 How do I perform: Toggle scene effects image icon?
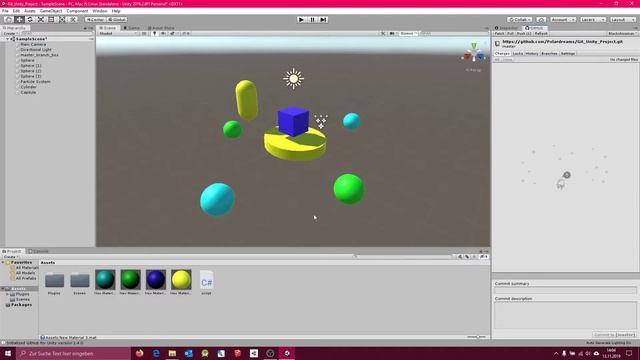click(x=172, y=33)
